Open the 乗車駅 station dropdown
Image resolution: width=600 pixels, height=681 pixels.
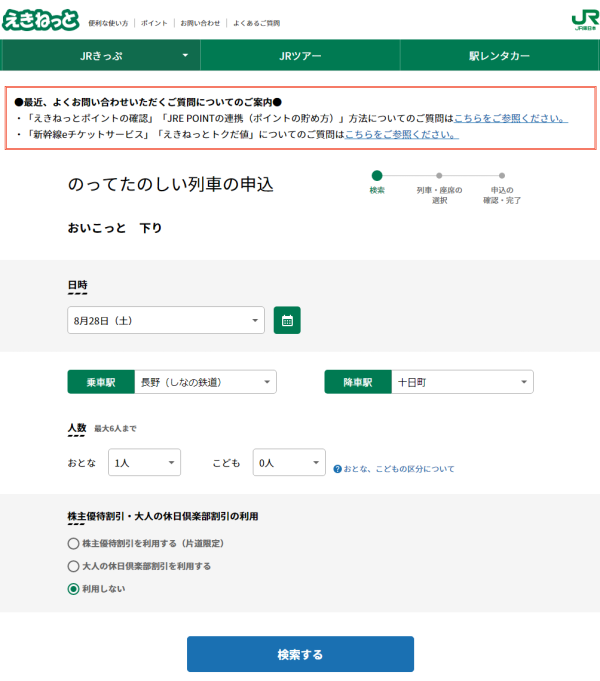(x=206, y=382)
